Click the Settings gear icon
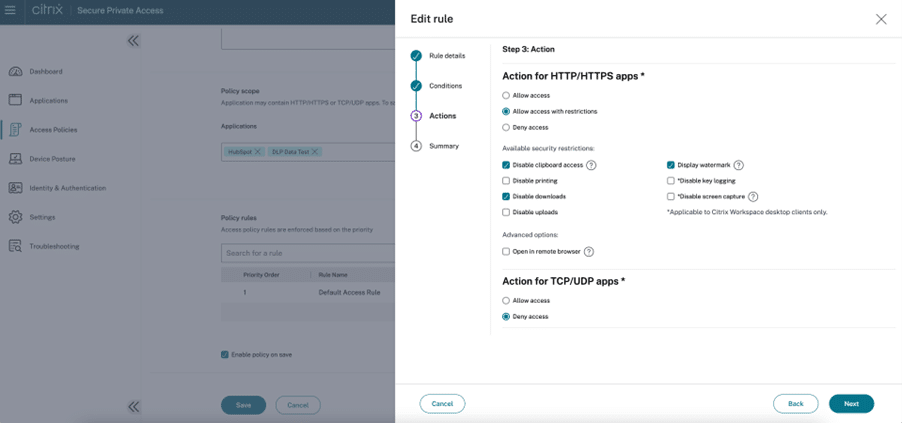Screen dimensions: 902x423 (x=16, y=218)
